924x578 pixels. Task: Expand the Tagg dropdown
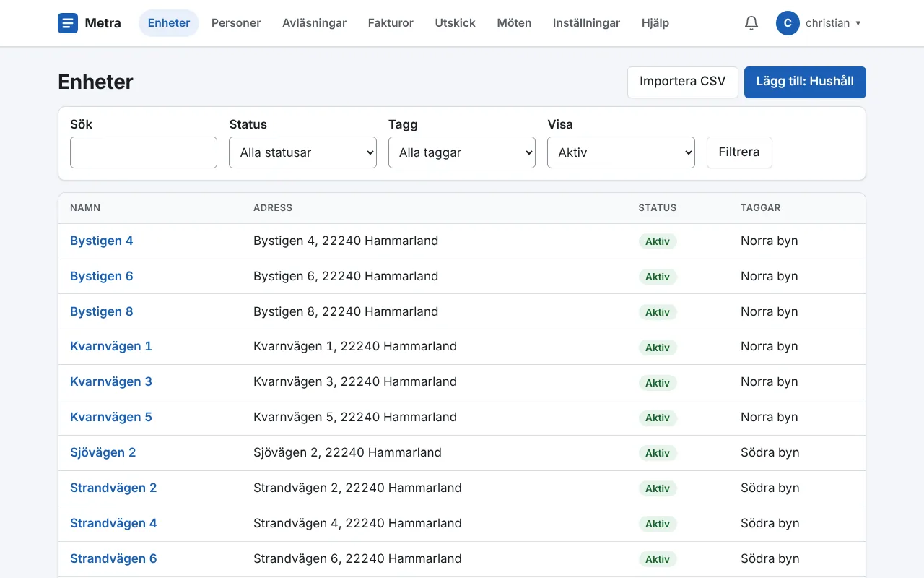tap(462, 152)
